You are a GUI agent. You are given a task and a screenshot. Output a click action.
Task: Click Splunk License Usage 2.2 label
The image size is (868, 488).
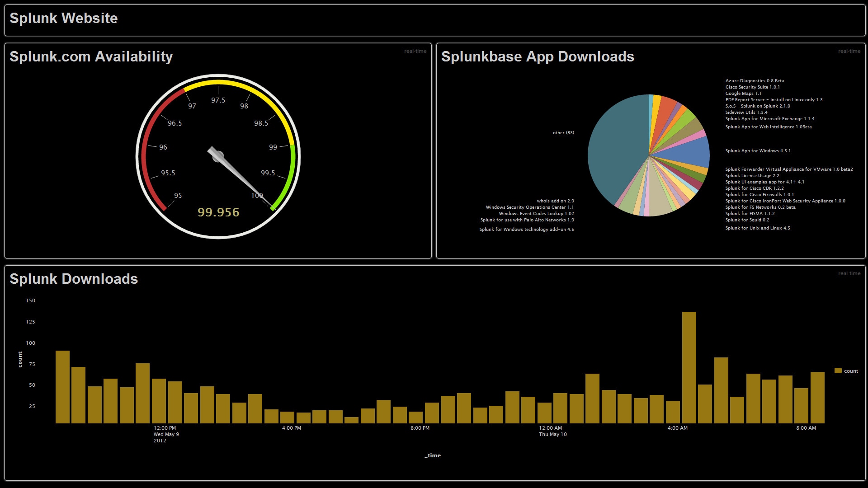tap(752, 176)
